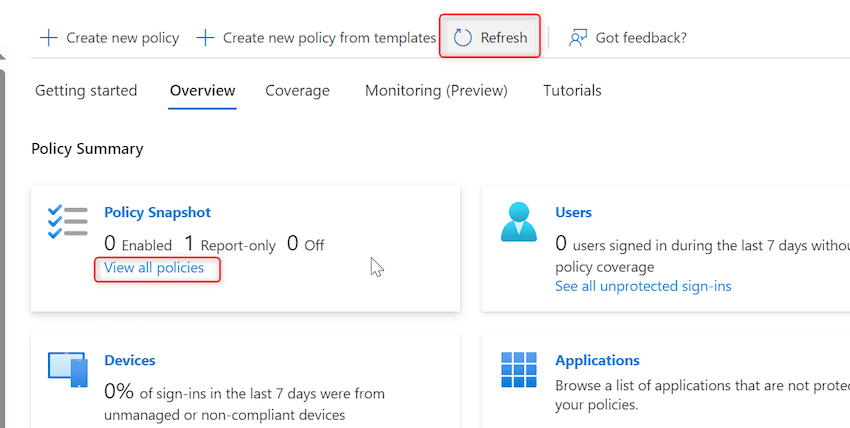Click the Policy Snapshot checklist icon
This screenshot has width=850, height=428.
pos(68,222)
